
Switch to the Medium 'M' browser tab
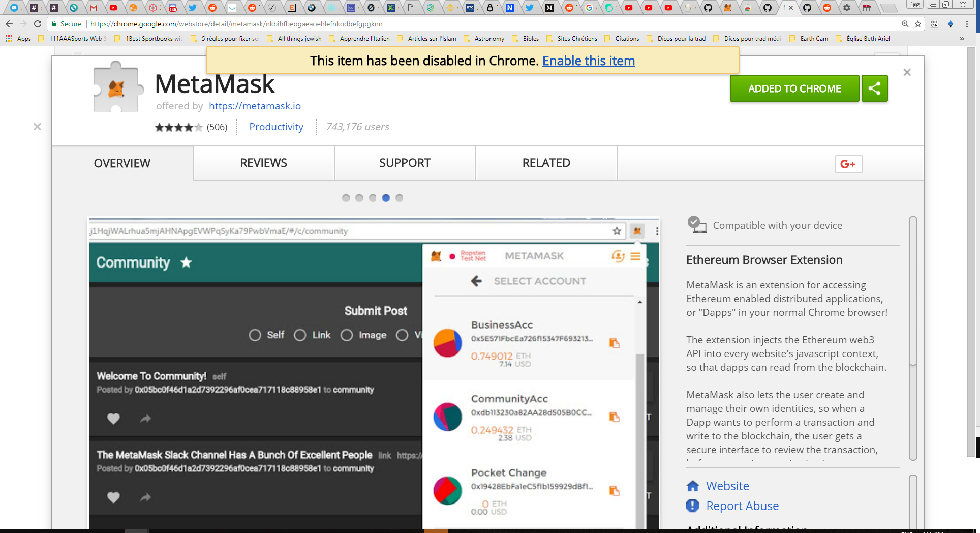coord(549,7)
